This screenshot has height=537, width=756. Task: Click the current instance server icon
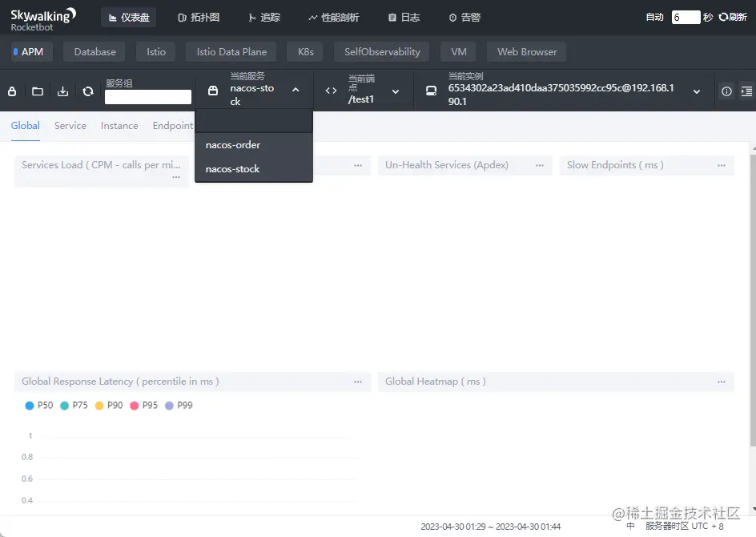click(431, 91)
